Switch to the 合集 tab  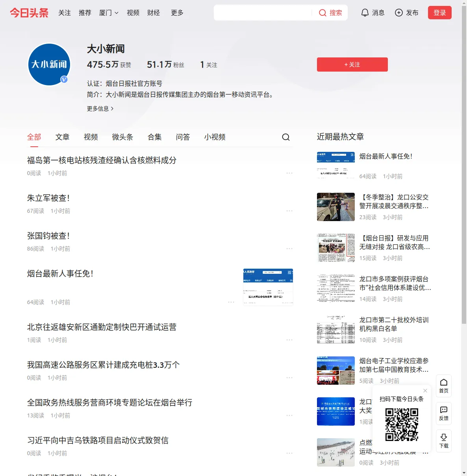(155, 137)
